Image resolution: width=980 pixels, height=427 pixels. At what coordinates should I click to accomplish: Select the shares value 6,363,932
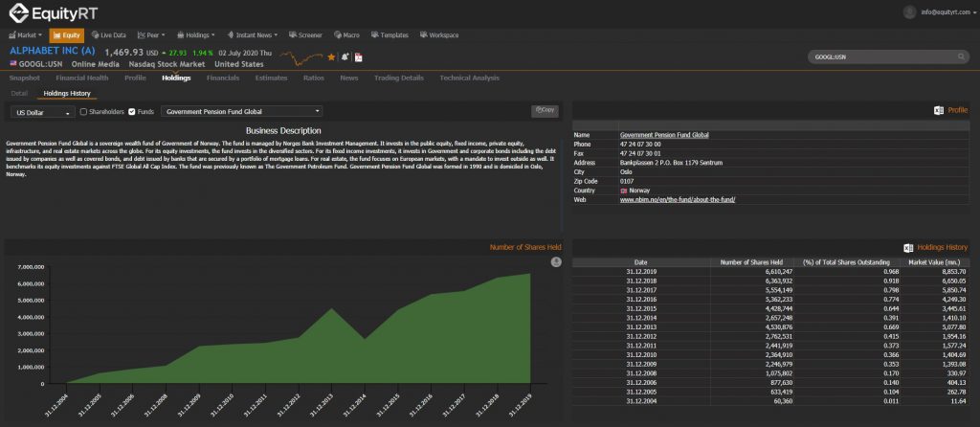(x=779, y=281)
